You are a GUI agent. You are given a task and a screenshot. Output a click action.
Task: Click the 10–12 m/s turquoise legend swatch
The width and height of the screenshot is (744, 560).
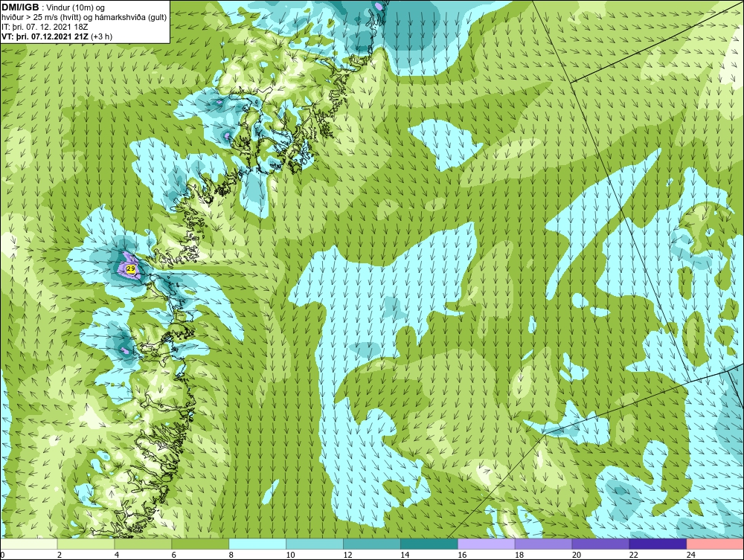(x=315, y=544)
